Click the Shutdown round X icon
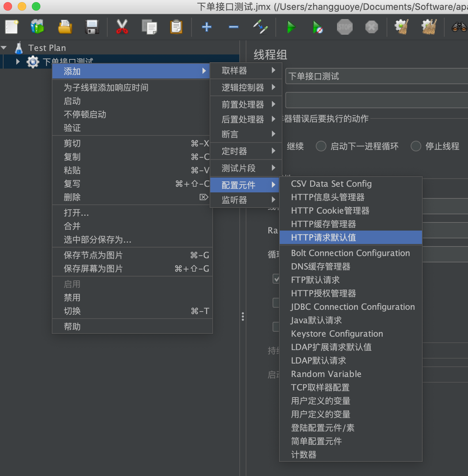Screen dimensions: 468x476 click(x=372, y=27)
